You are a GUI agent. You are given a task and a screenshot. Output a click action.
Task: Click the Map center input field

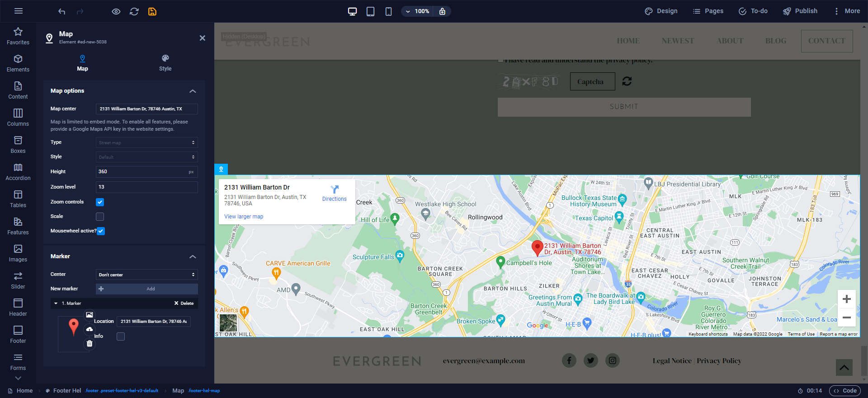coord(146,109)
